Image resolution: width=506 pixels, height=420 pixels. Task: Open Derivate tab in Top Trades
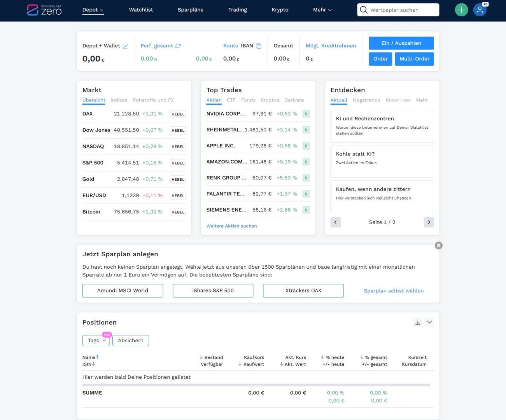pyautogui.click(x=294, y=100)
